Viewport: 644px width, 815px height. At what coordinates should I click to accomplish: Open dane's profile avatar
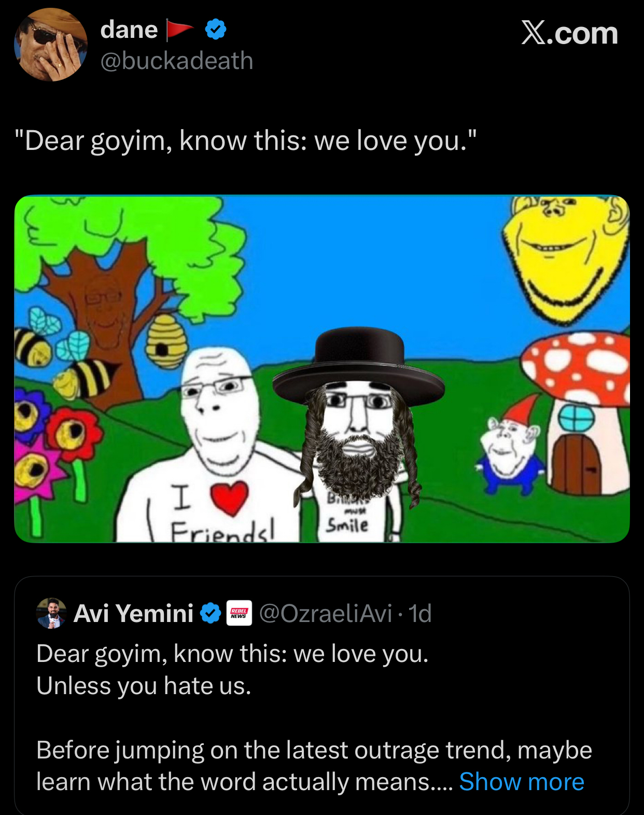point(51,45)
